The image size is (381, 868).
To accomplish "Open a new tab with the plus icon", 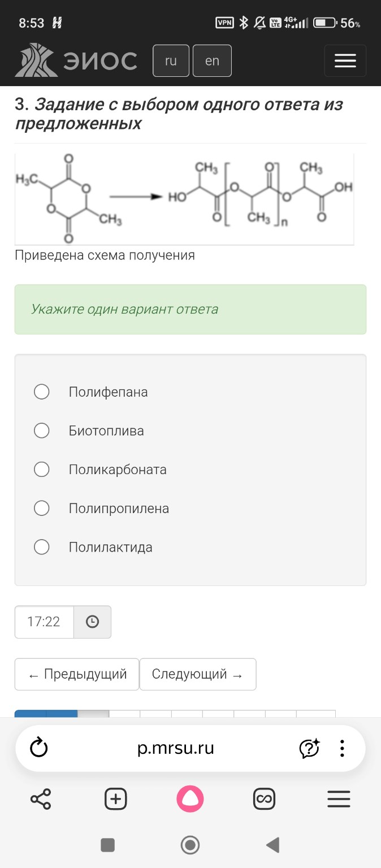I will [x=115, y=798].
